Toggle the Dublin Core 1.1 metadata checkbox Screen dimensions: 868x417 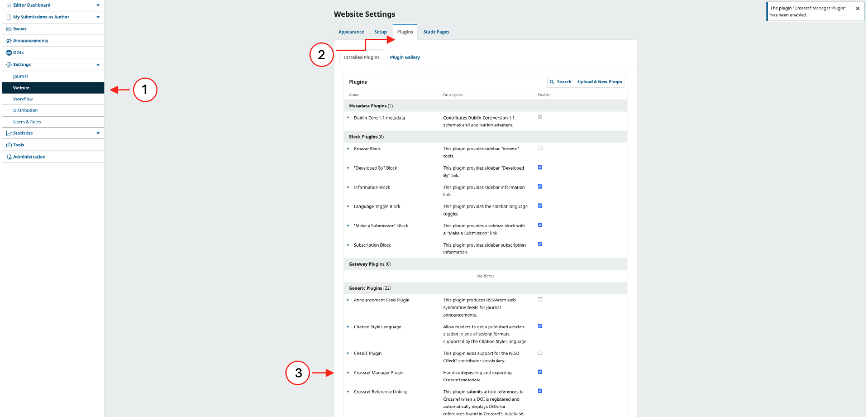click(x=540, y=117)
